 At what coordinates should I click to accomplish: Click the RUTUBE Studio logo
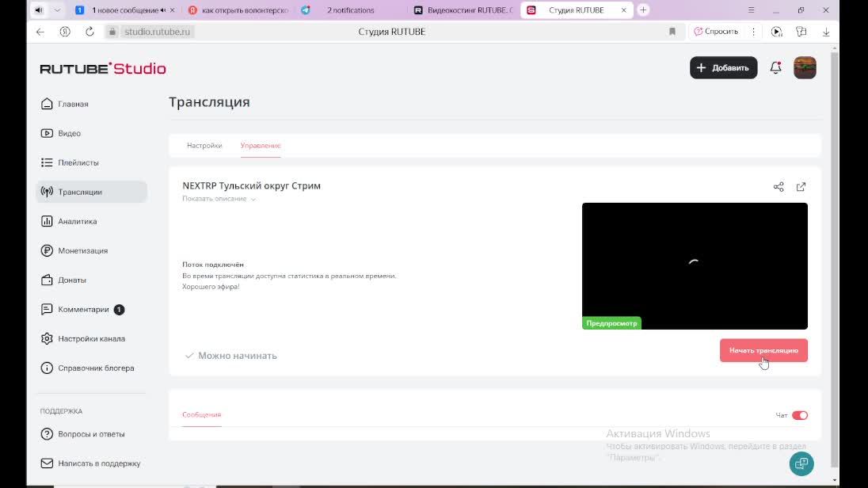103,68
